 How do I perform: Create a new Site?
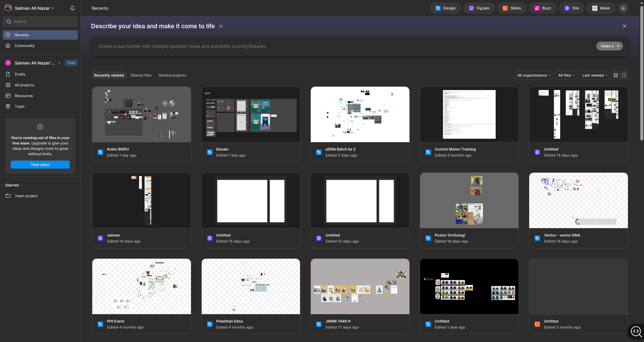pyautogui.click(x=572, y=8)
